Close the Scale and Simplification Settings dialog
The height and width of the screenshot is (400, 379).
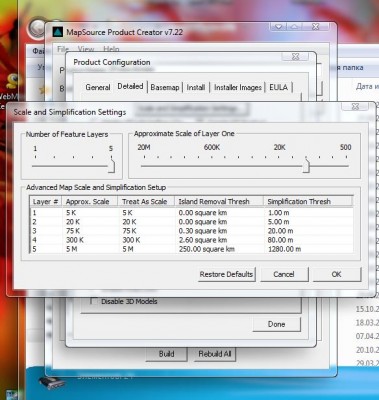[x=355, y=107]
